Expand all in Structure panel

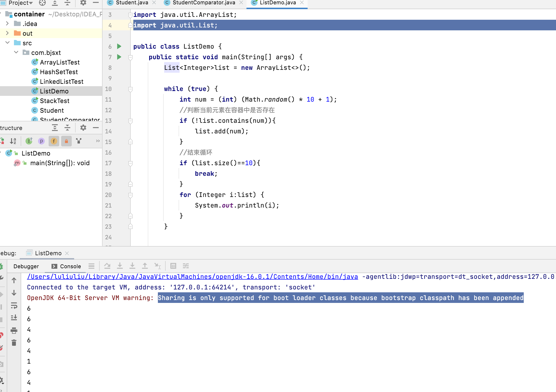pos(55,128)
